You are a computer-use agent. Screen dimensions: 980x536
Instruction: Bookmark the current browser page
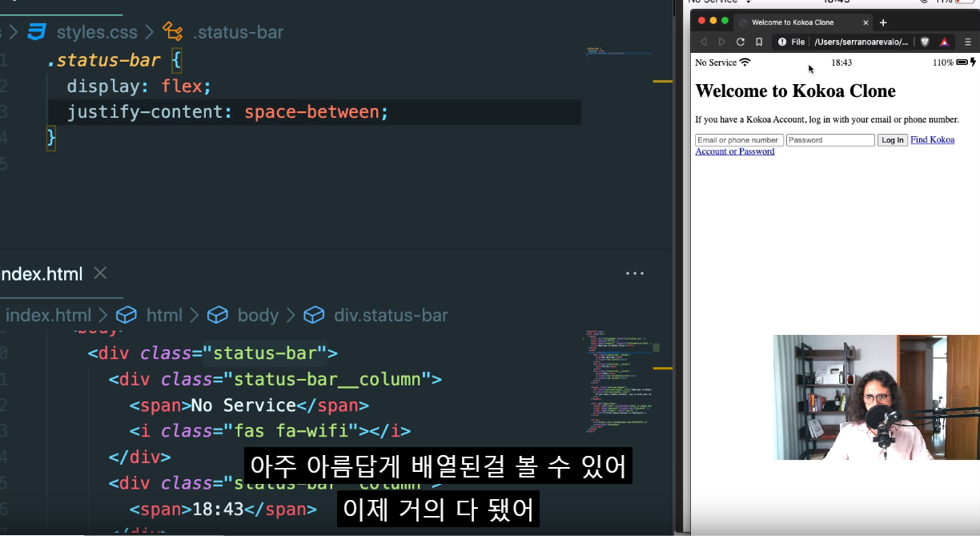(759, 42)
